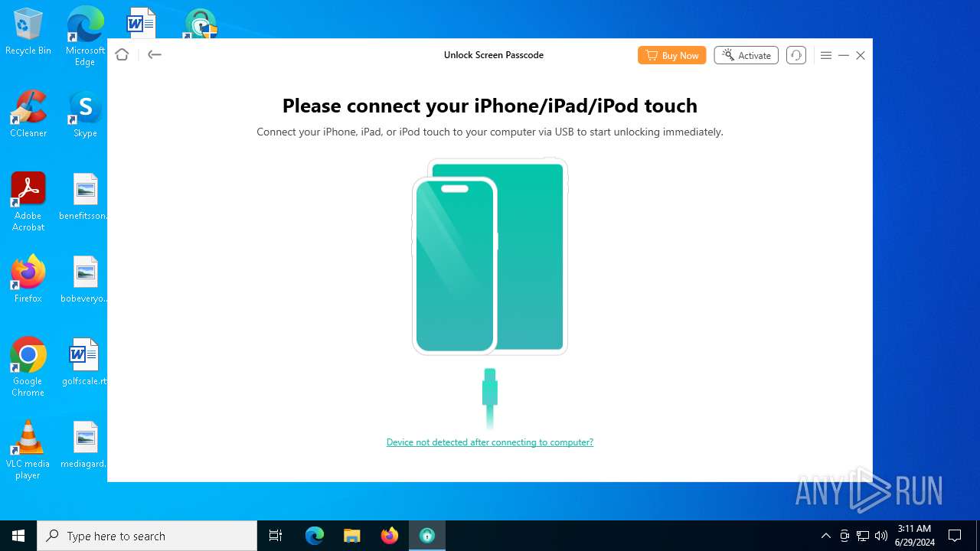This screenshot has width=980, height=551.
Task: Open Recycle Bin desktop icon
Action: [x=28, y=31]
